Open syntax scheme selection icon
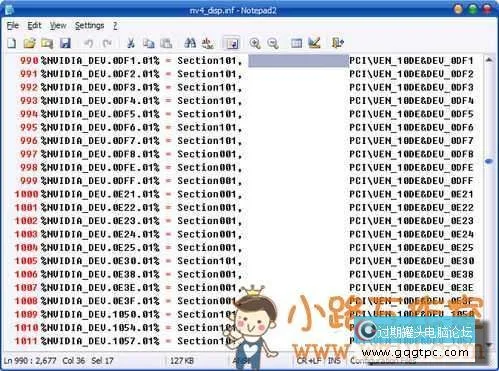Screen dimensions: 499x371 [x=296, y=43]
